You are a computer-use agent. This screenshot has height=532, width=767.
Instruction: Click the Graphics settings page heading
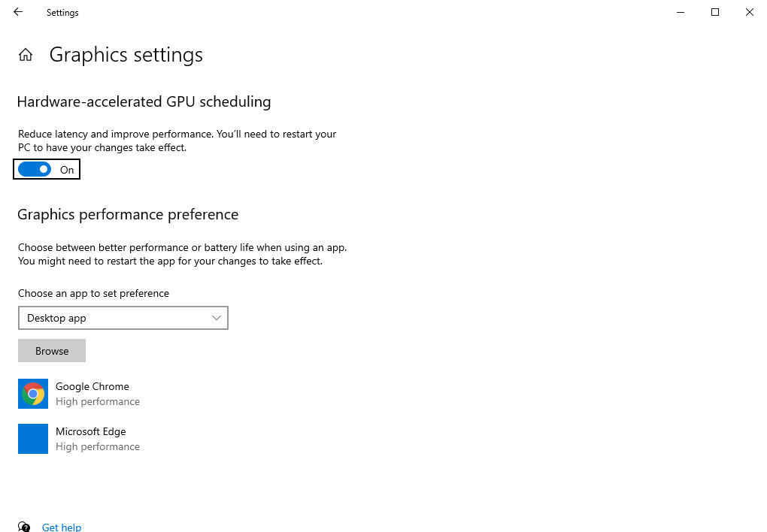(x=126, y=55)
